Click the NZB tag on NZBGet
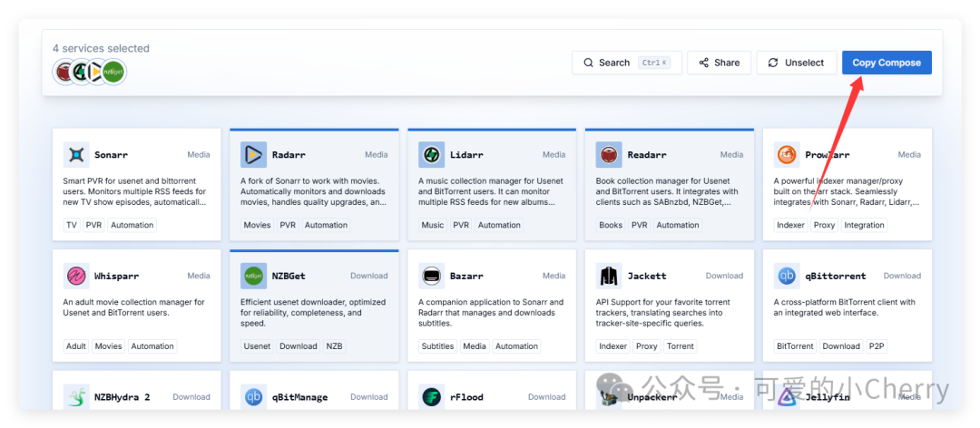 334,346
